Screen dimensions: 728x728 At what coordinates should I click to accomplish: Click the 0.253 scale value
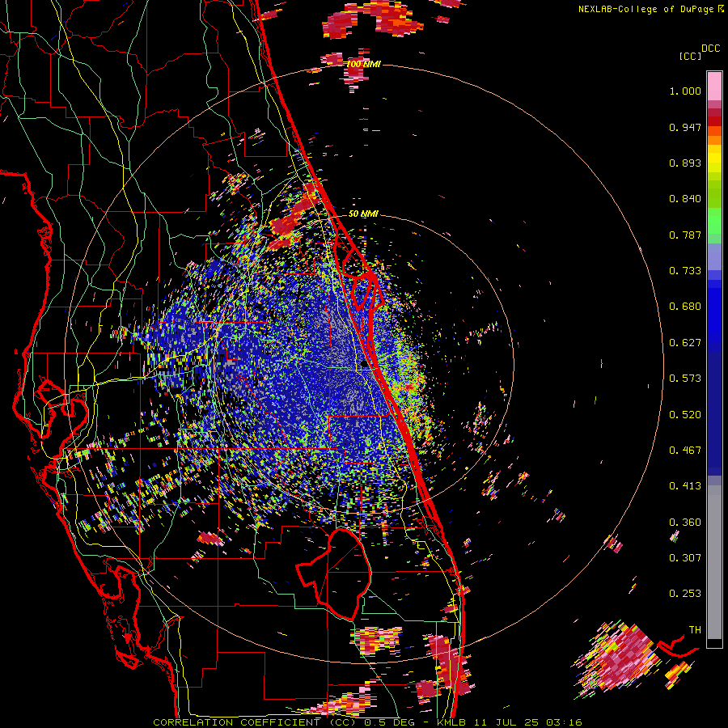tap(685, 594)
